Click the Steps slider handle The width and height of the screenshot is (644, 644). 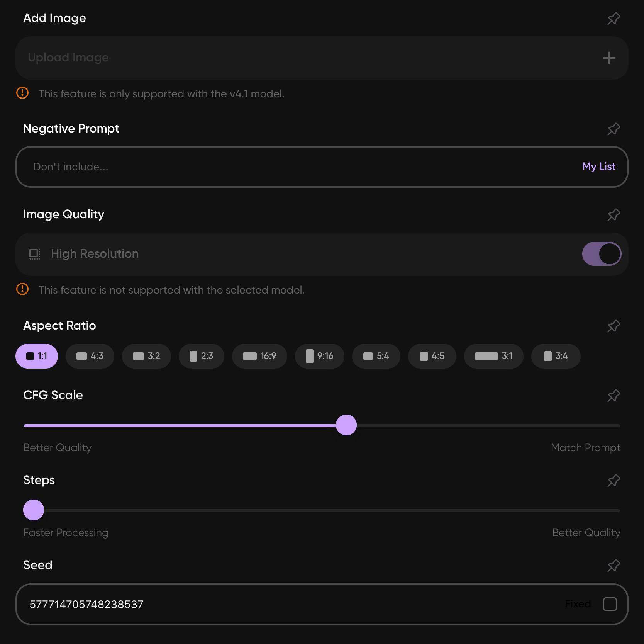pyautogui.click(x=34, y=510)
